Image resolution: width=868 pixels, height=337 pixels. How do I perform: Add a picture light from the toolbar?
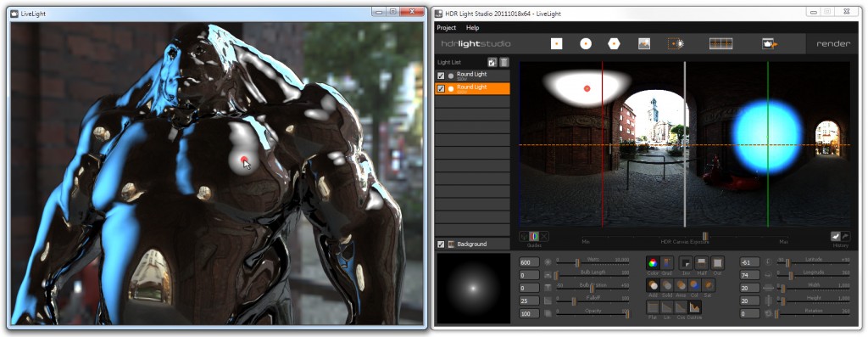pyautogui.click(x=644, y=44)
